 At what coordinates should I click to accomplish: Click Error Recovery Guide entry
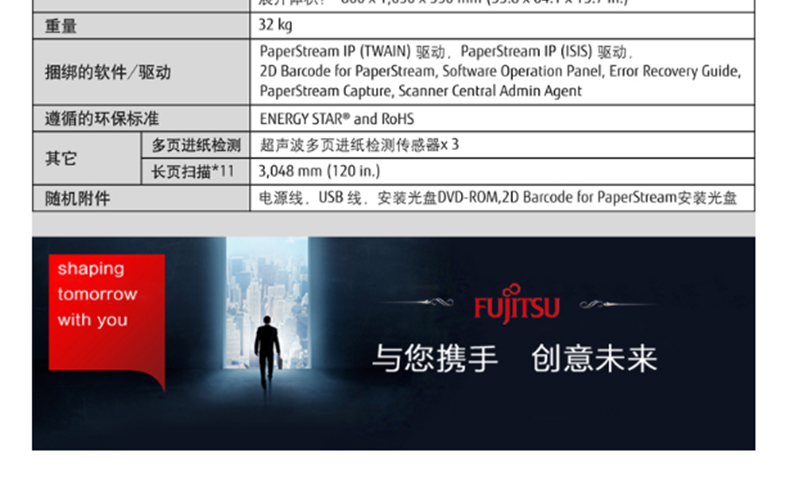675,71
